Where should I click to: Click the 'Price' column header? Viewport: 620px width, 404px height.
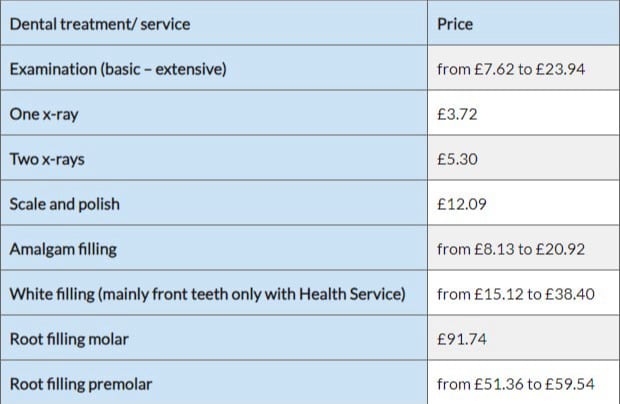coord(456,24)
